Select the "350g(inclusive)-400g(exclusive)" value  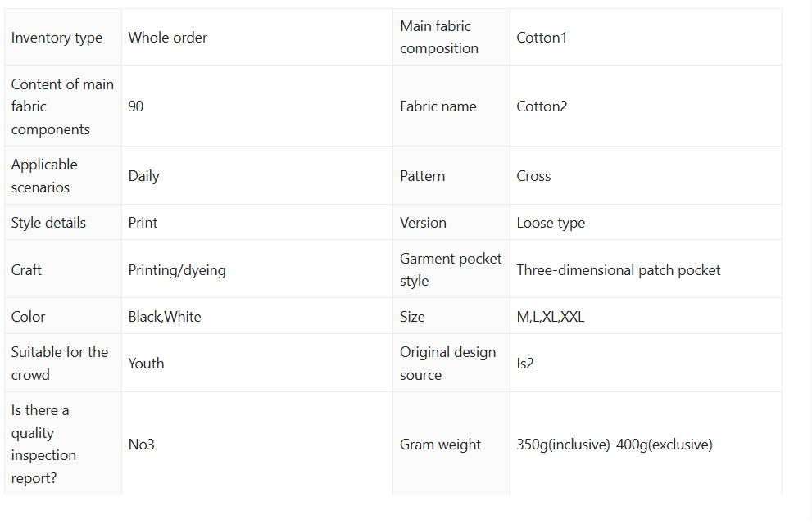point(615,445)
